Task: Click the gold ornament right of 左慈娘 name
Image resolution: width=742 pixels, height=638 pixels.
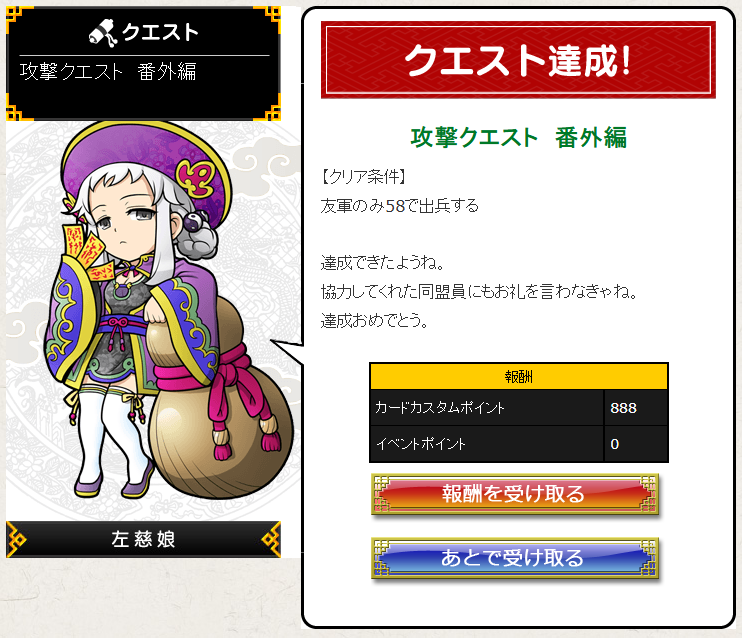Action: click(x=271, y=540)
